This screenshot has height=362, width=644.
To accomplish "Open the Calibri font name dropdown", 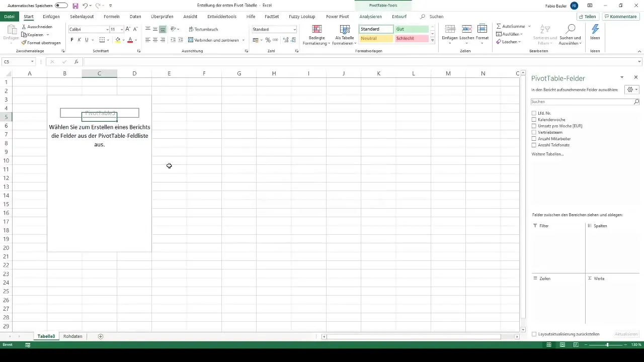I will click(x=107, y=30).
